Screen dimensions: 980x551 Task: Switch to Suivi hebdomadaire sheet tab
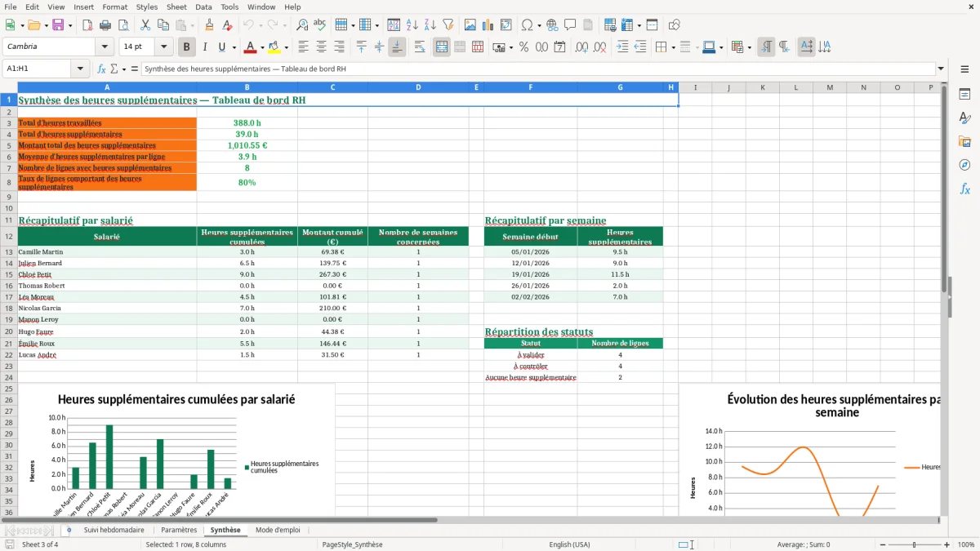point(114,530)
